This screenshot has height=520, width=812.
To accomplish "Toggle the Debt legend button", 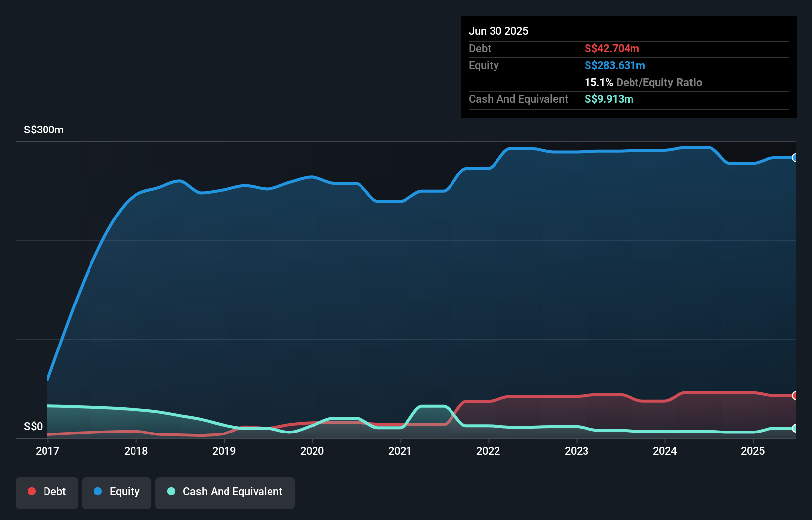I will click(x=47, y=492).
